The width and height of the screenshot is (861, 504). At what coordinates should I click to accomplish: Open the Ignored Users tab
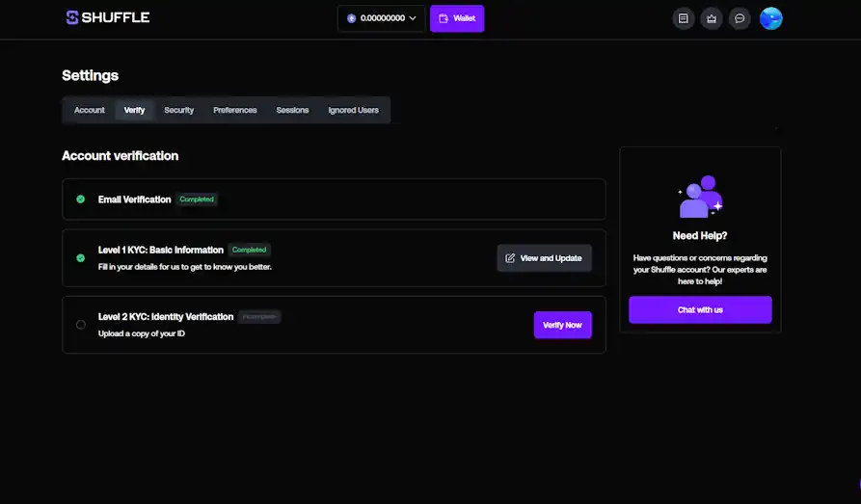(x=353, y=110)
